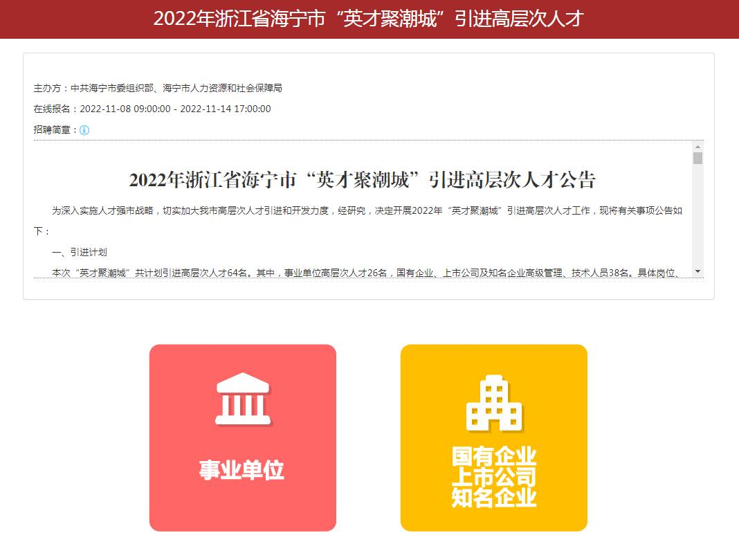This screenshot has height=560, width=739.
Task: Click the announcement scrollbar thumb
Action: [x=697, y=159]
